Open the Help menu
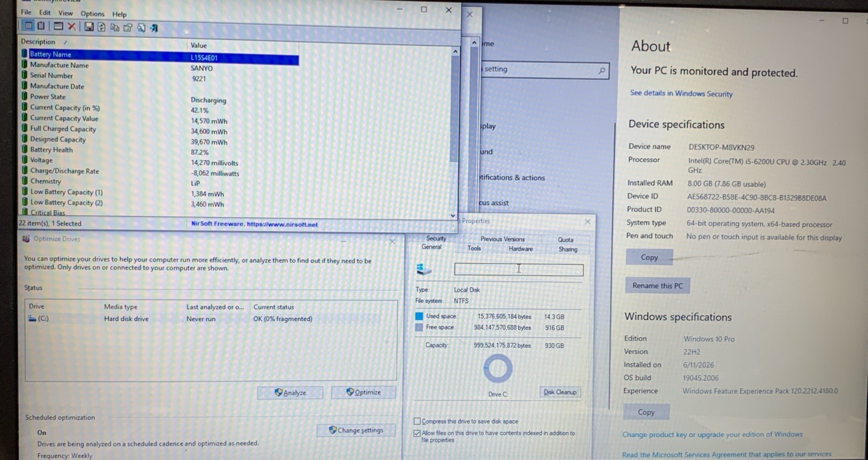The width and height of the screenshot is (868, 460). coord(120,14)
